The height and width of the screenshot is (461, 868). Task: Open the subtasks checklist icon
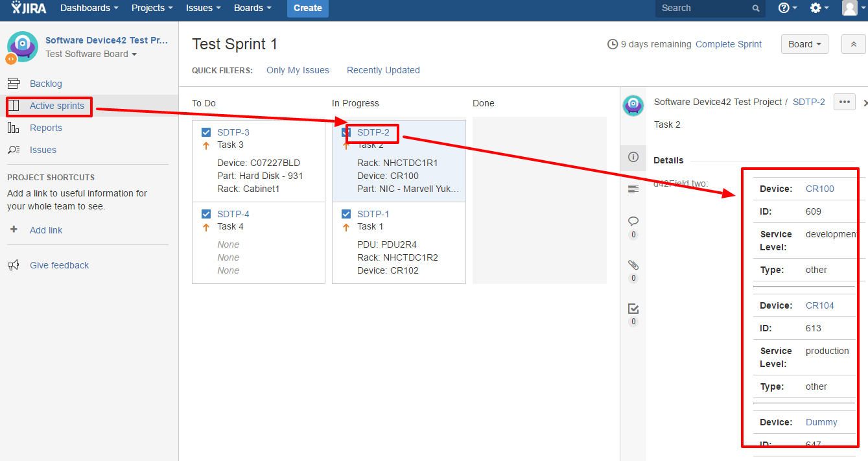tap(633, 309)
